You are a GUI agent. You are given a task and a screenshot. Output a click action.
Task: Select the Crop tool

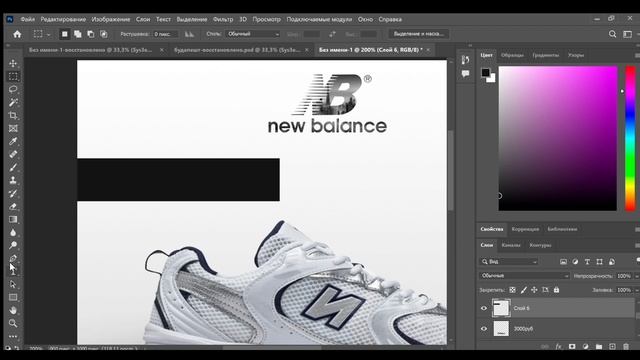[13, 116]
